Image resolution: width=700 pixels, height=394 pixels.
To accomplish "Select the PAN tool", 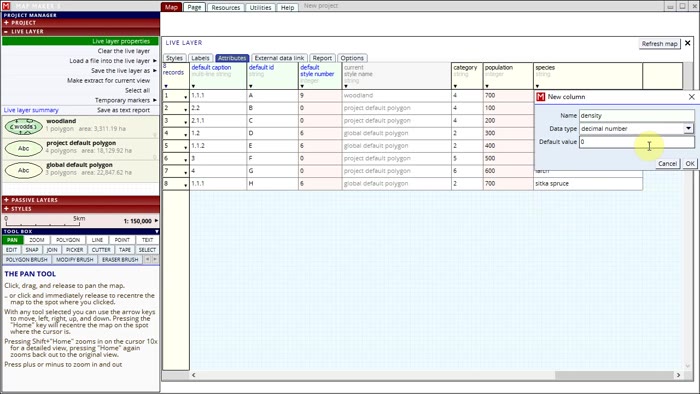I will coord(12,240).
